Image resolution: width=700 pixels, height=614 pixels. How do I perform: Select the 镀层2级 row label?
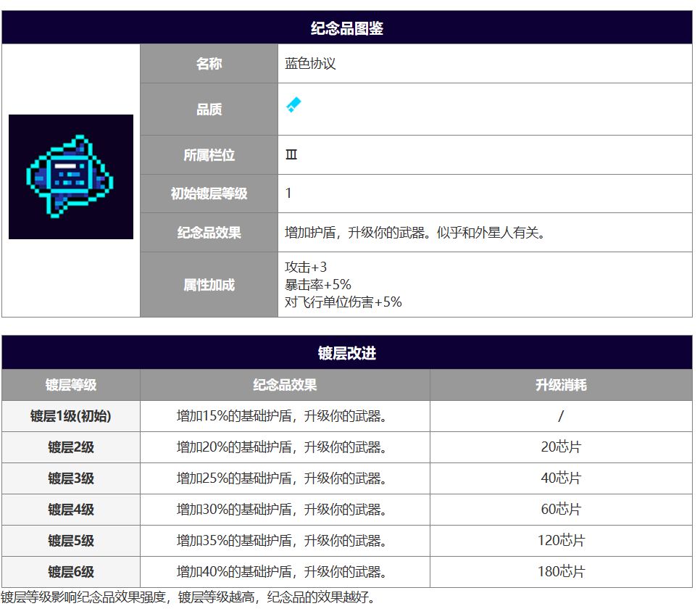point(71,447)
